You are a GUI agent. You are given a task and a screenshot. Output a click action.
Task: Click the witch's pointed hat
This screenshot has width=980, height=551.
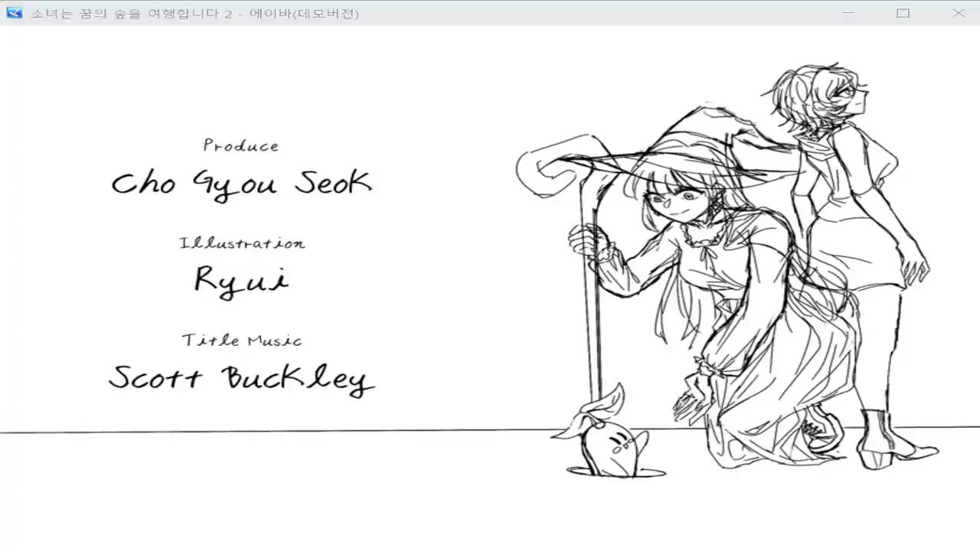pos(689,145)
